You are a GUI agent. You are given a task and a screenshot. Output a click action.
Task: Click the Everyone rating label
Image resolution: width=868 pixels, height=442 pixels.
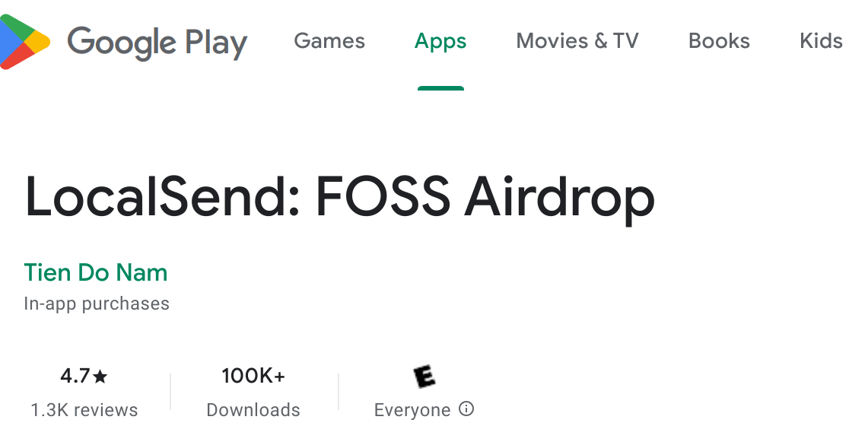(x=412, y=410)
